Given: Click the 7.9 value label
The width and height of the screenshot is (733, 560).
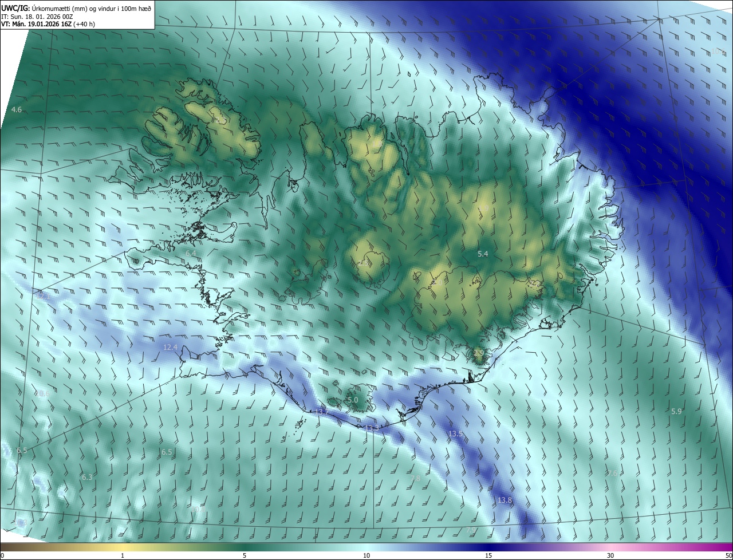Looking at the screenshot, I should coord(470,530).
